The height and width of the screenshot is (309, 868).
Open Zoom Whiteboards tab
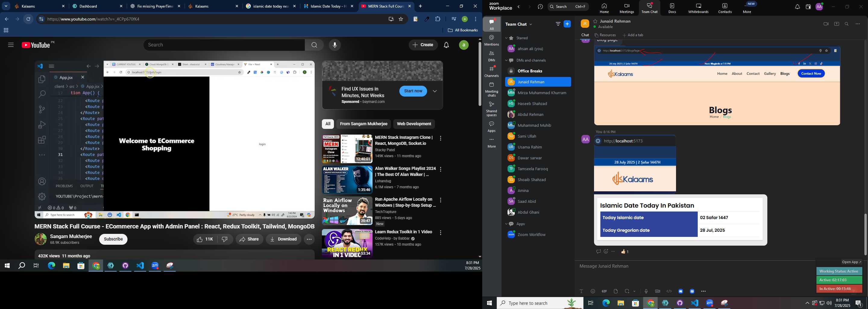click(699, 8)
